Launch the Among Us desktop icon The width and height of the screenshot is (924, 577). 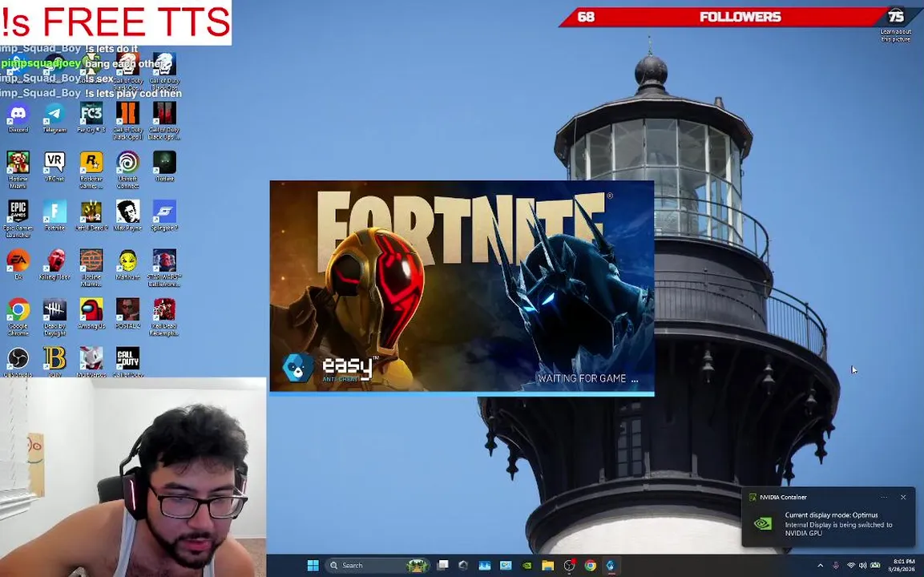(x=91, y=313)
